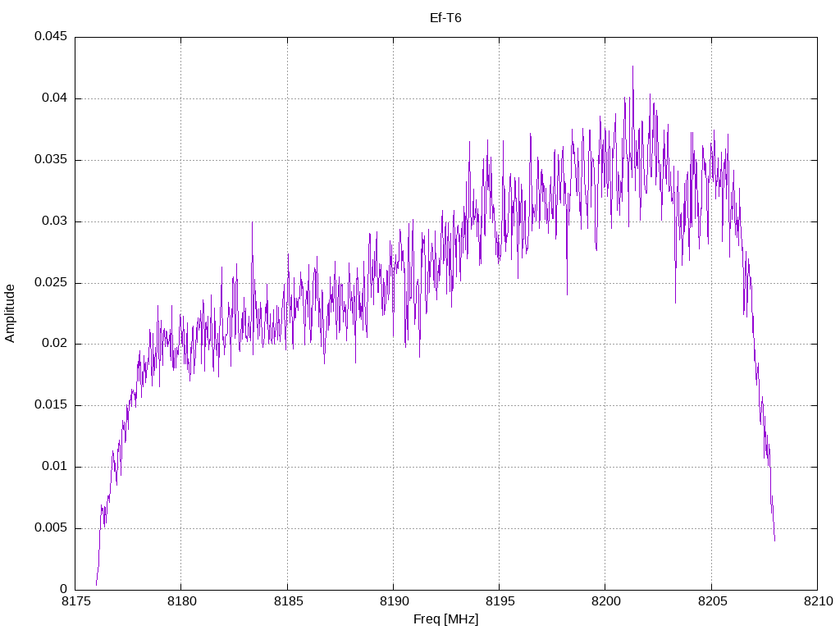Click the 8180 x-axis tick label
Screen dimensions: 840x630
[182, 601]
